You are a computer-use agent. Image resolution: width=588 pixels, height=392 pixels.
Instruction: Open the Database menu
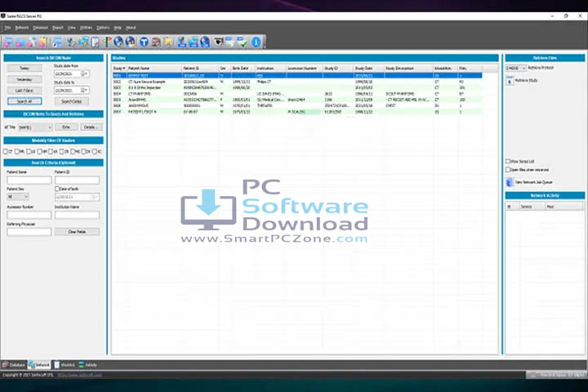pos(41,28)
